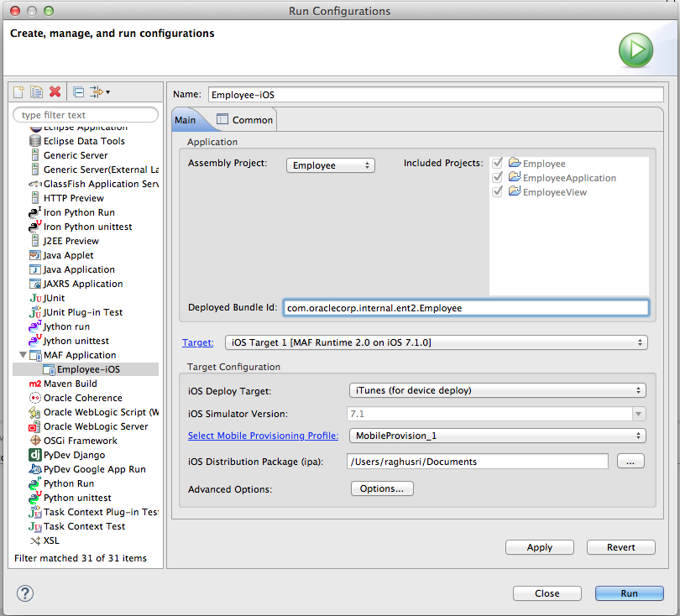Click the J2EE Preview icon
The width and height of the screenshot is (680, 616).
coord(35,241)
